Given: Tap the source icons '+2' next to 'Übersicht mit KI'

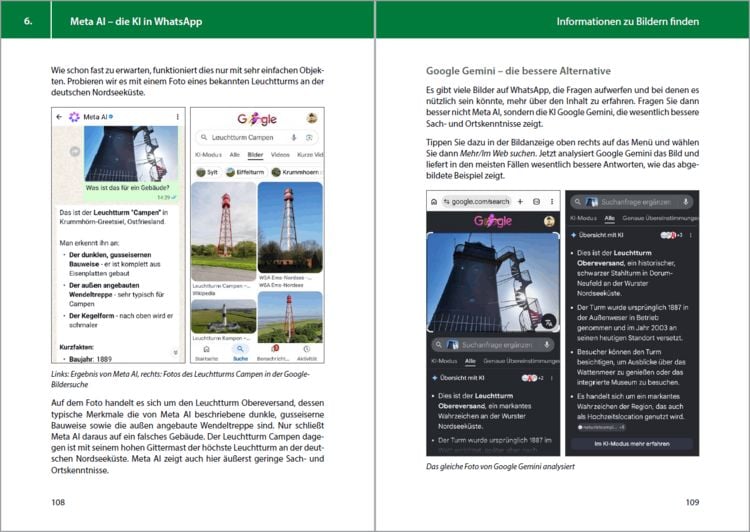Looking at the screenshot, I should point(532,378).
